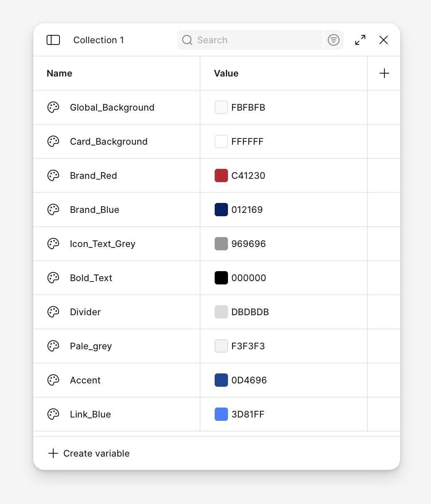This screenshot has width=431, height=504.
Task: Click the search magnifier icon
Action: pyautogui.click(x=187, y=40)
